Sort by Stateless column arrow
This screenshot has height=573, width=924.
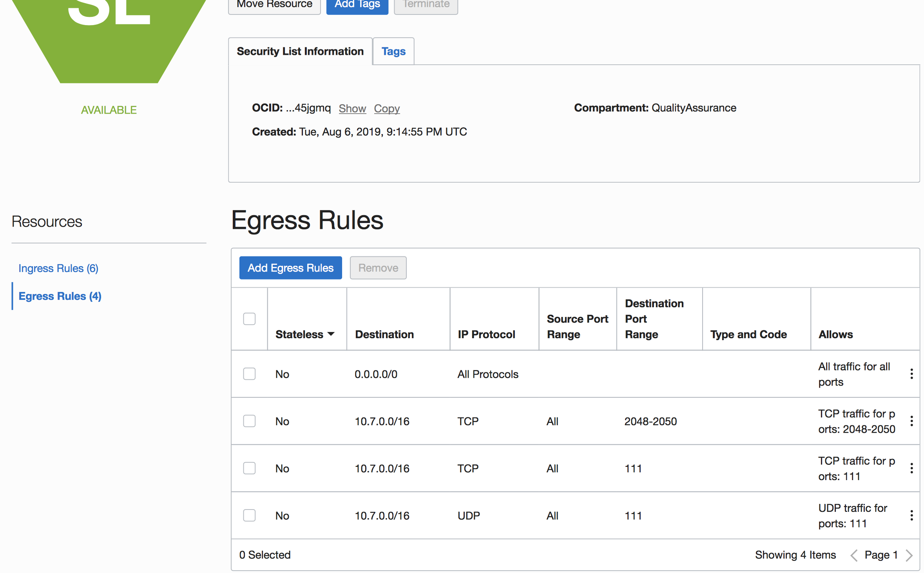pyautogui.click(x=331, y=334)
